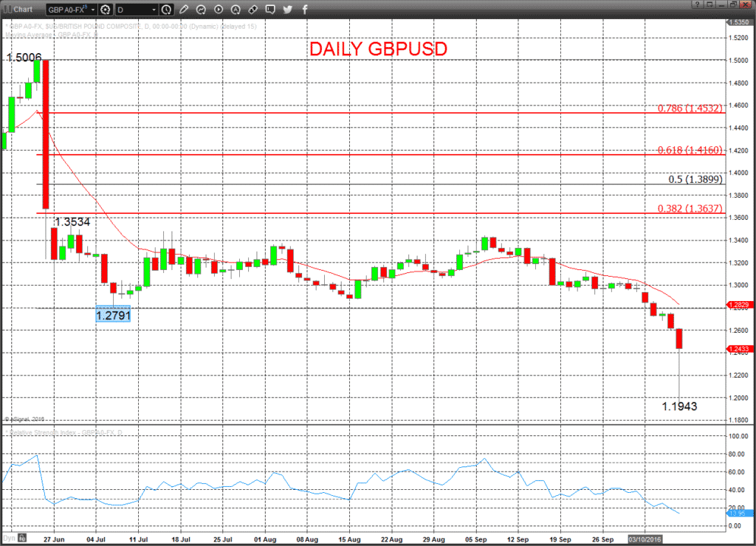Restore the chart window size
Viewport: 756px width, 546px height.
click(733, 4)
